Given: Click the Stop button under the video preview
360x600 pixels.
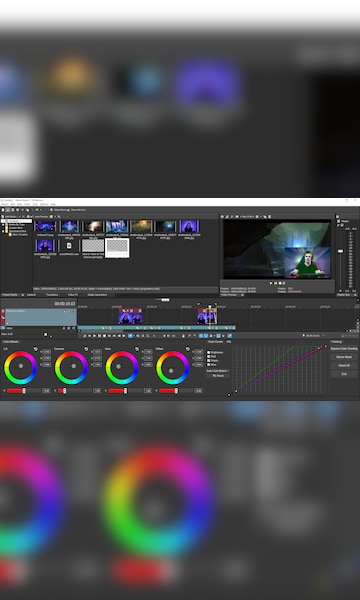Looking at the screenshot, I should coord(280,283).
